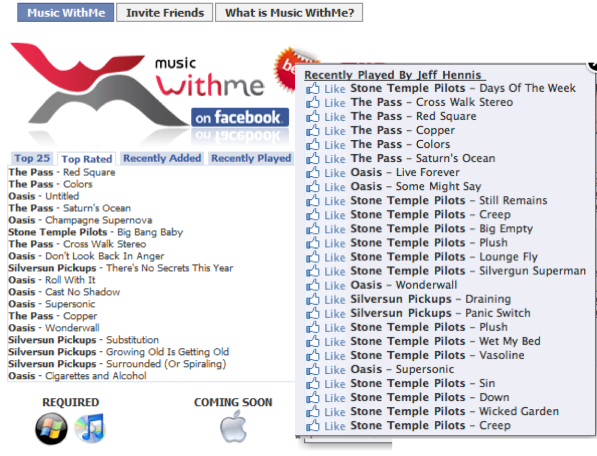The height and width of the screenshot is (456, 597).
Task: Click thumbs-up icon for Oasis – Supersonic in popup
Action: click(x=313, y=370)
